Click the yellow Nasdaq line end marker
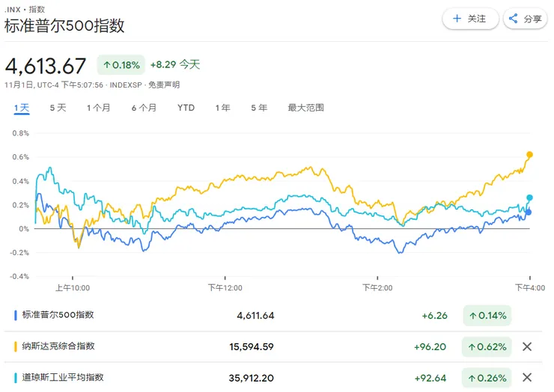 point(529,154)
